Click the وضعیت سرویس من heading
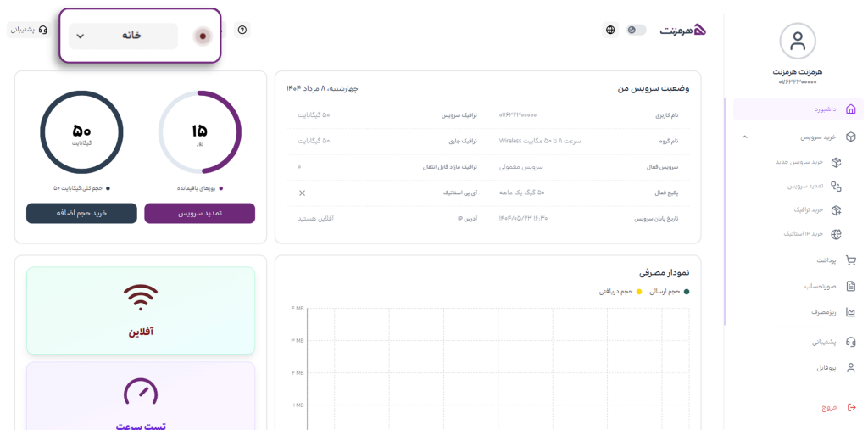Viewport: 868px width, 430px height. pos(654,89)
